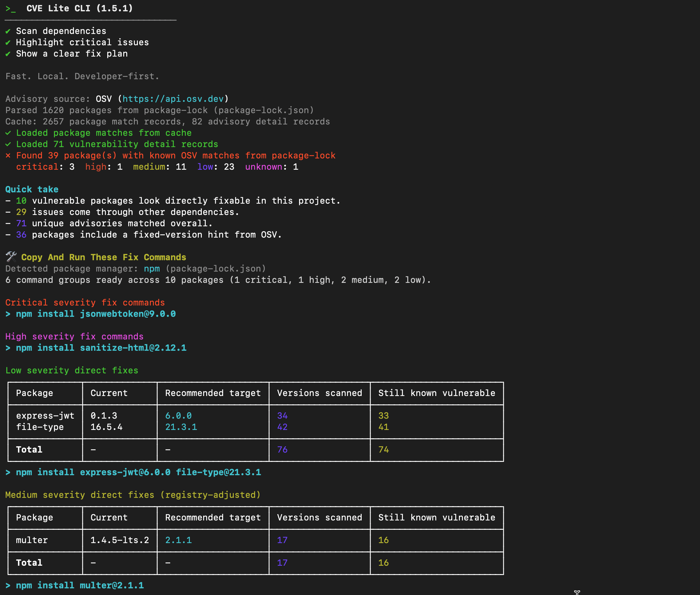
Task: Click the checkmark before Loaded 71 vulnerability detail records
Action: 8,144
